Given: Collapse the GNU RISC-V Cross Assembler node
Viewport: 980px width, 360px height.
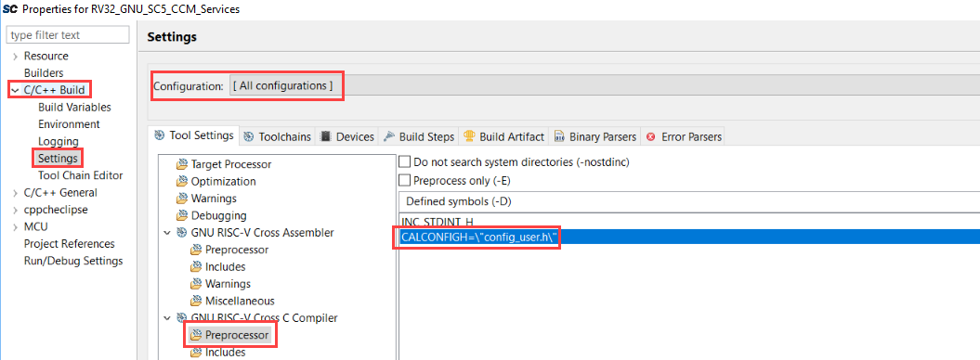Looking at the screenshot, I should tap(167, 233).
